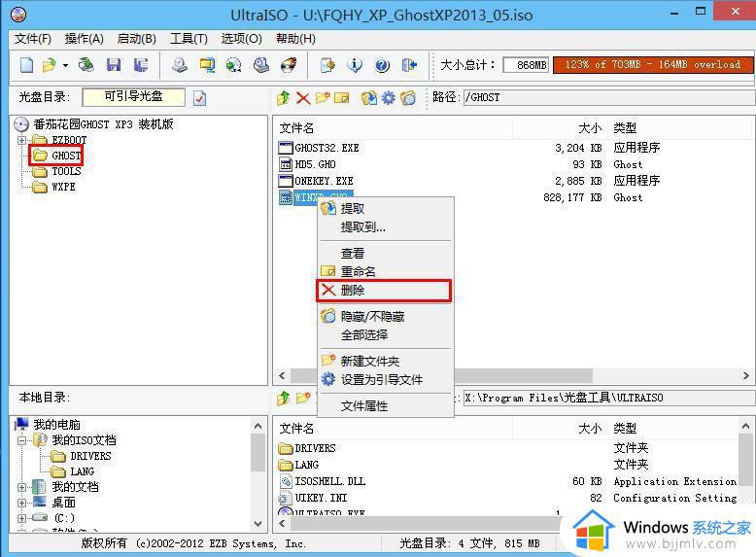Select file GHOST32.EXE in the list

point(319,148)
